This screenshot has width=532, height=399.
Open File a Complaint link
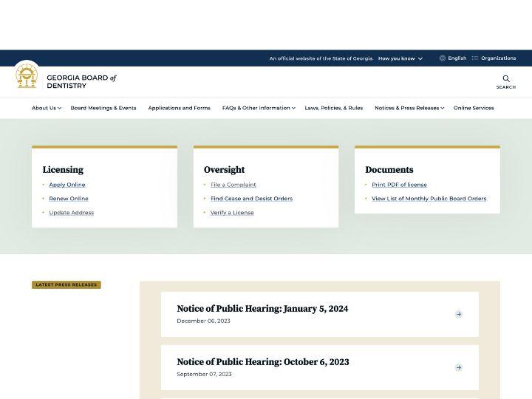pos(233,185)
